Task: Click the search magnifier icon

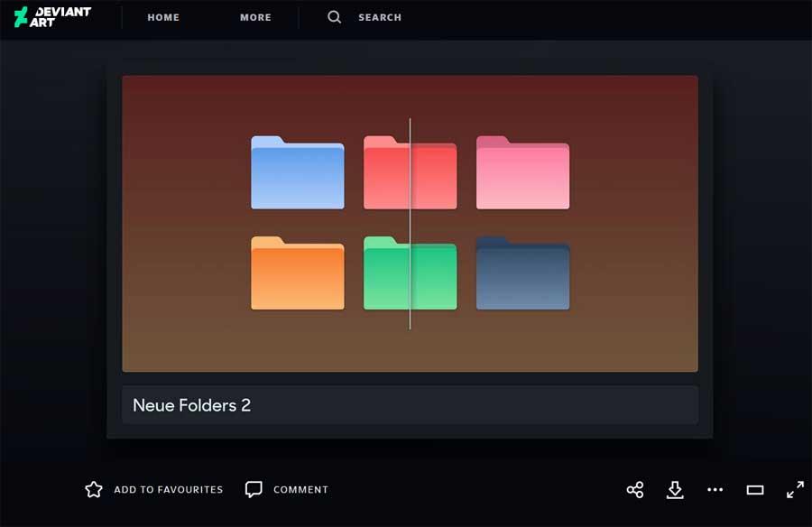Action: [334, 17]
